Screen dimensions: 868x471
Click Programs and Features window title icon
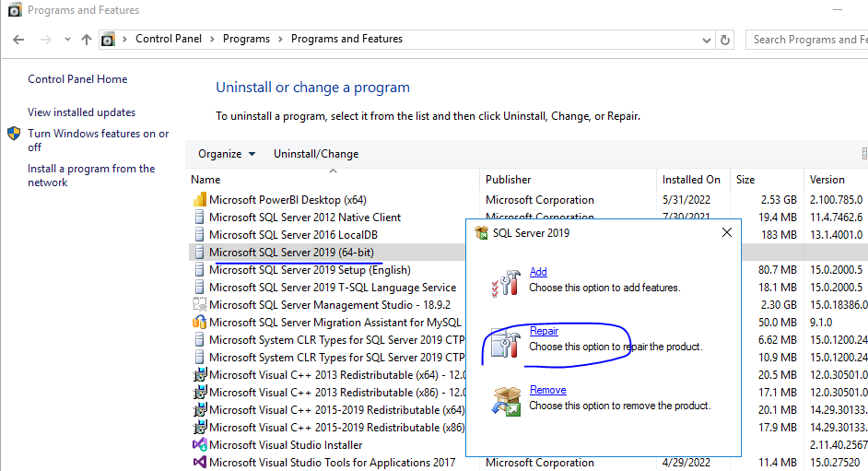tap(15, 10)
